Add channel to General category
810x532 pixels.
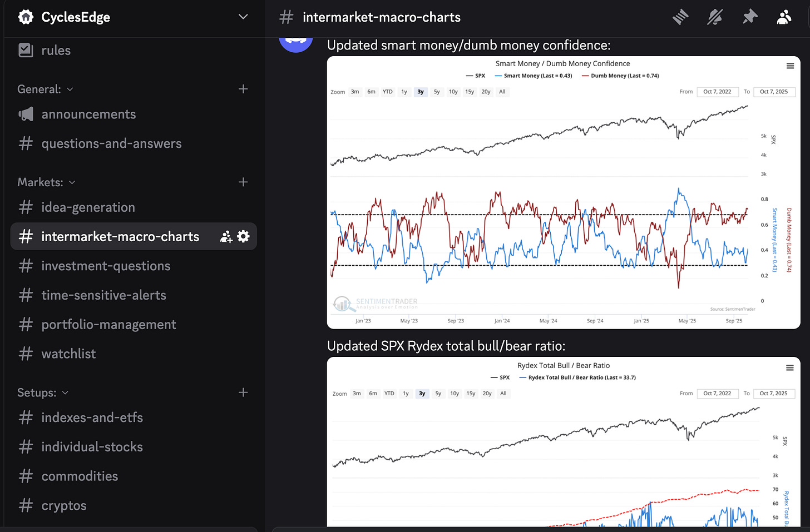(x=243, y=89)
